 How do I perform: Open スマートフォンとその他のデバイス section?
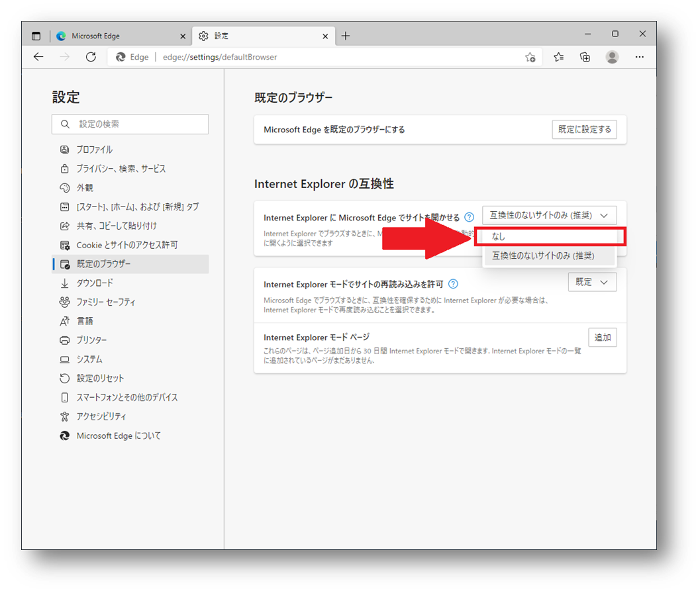(x=130, y=397)
